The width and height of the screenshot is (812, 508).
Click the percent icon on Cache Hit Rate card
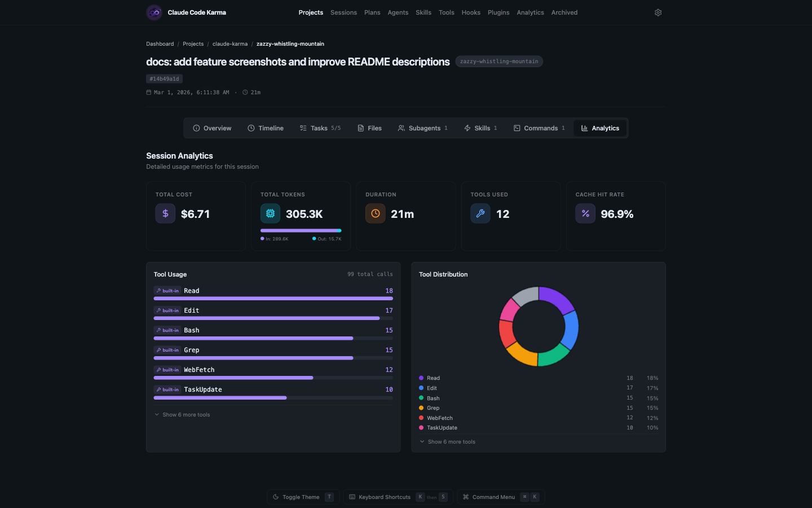[585, 213]
